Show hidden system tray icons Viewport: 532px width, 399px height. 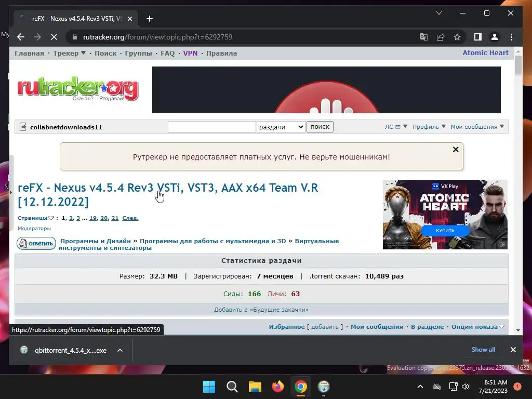pos(420,387)
